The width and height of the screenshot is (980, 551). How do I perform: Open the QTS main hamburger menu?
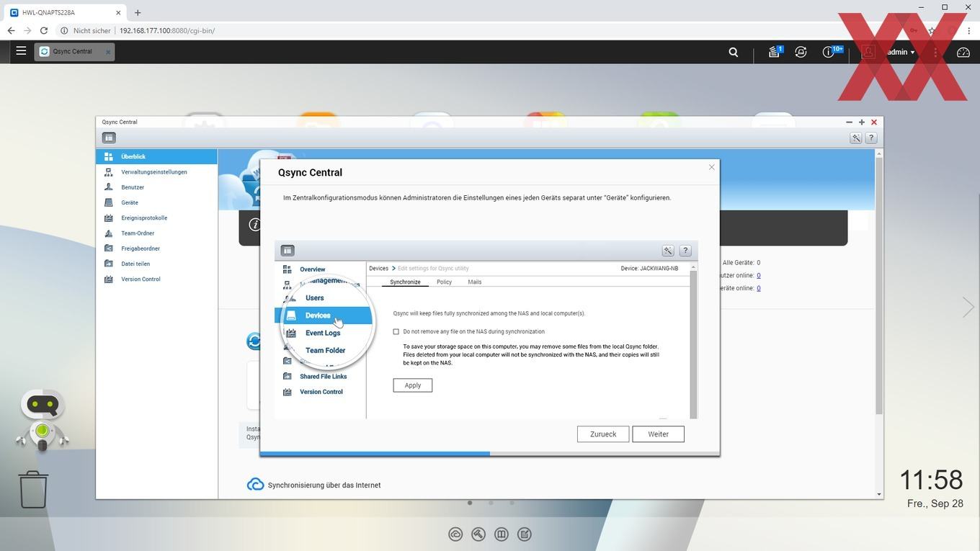click(x=21, y=51)
